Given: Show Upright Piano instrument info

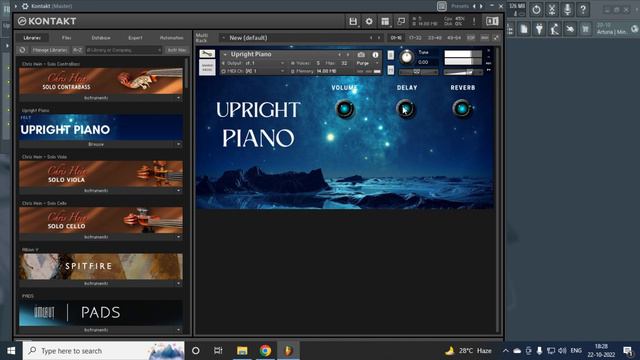Looking at the screenshot, I should pyautogui.click(x=375, y=55).
